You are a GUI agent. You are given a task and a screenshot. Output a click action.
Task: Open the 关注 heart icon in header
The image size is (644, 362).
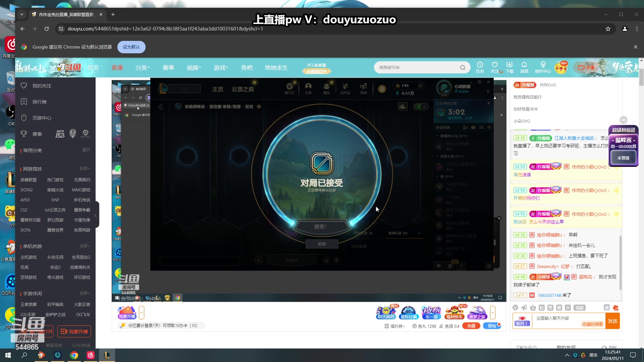point(495,67)
